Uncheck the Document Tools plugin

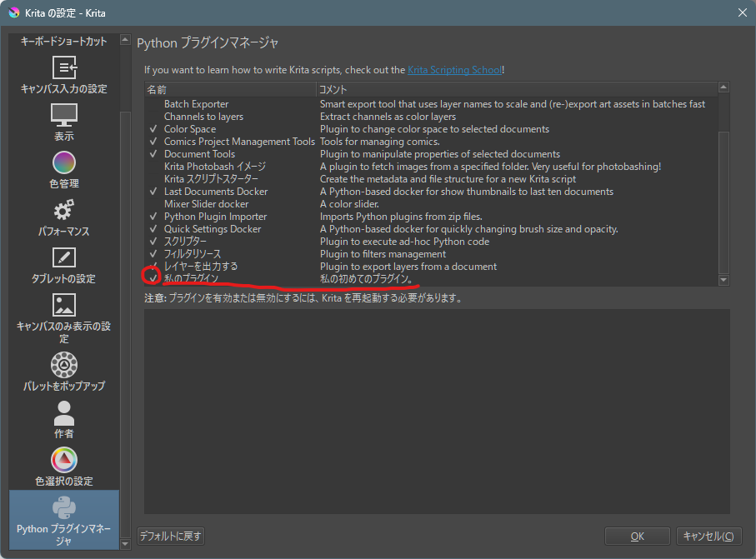(x=153, y=154)
